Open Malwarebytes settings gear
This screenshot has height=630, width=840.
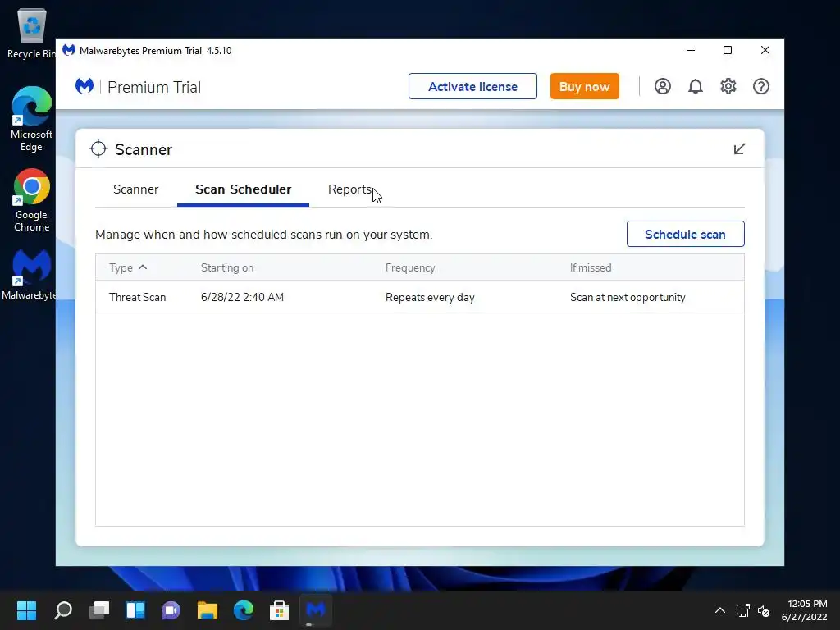(728, 86)
